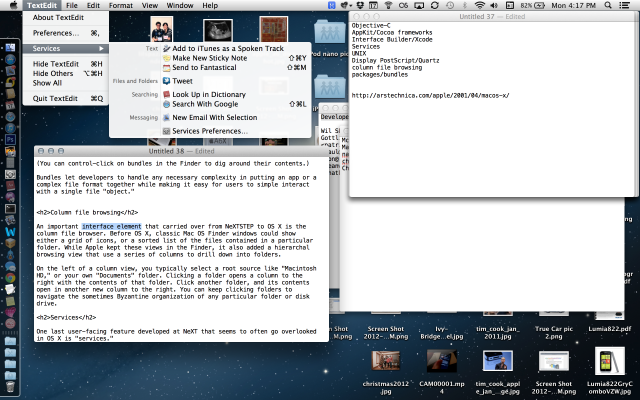The image size is (640, 400).
Task: Open the AirPlay mirroring menu bar icon
Action: (419, 5)
